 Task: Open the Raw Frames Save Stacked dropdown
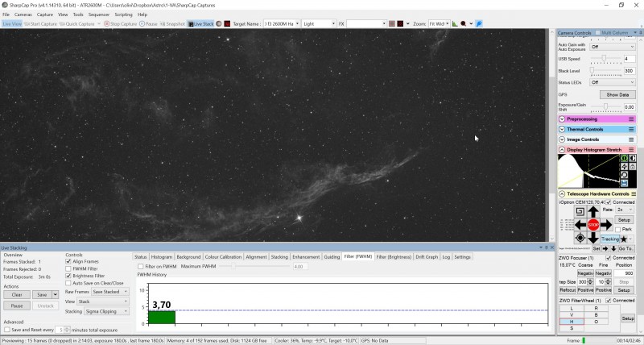click(x=110, y=292)
